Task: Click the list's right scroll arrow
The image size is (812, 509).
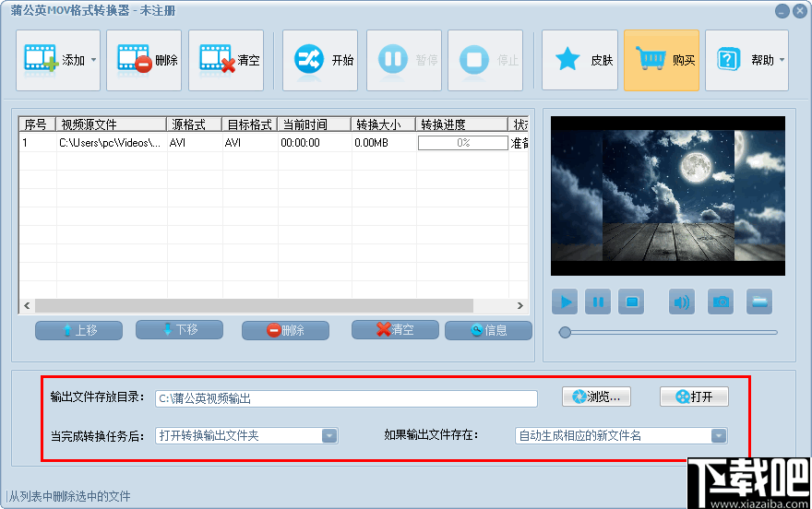Action: (519, 306)
